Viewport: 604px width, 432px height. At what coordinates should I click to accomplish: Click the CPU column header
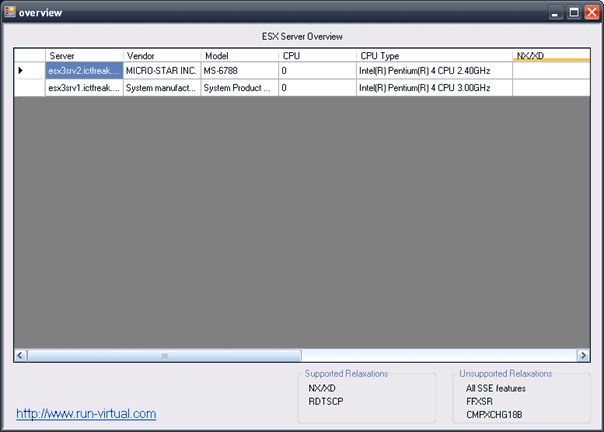point(317,55)
